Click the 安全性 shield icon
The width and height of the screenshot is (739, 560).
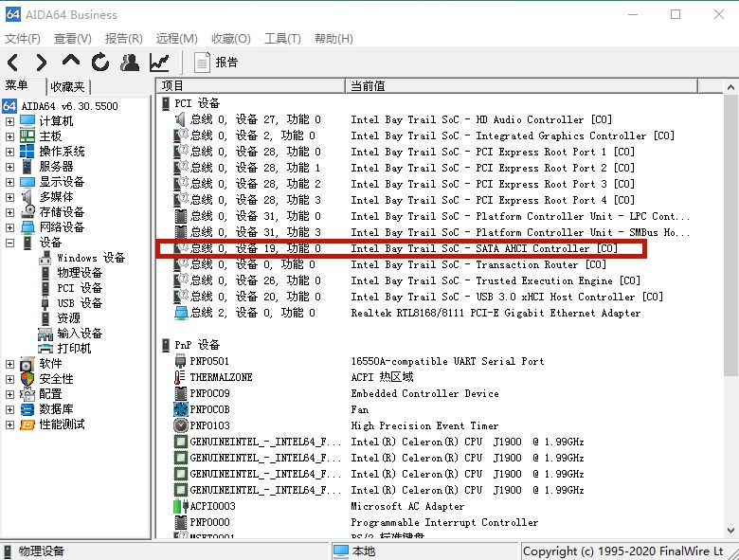(x=27, y=378)
